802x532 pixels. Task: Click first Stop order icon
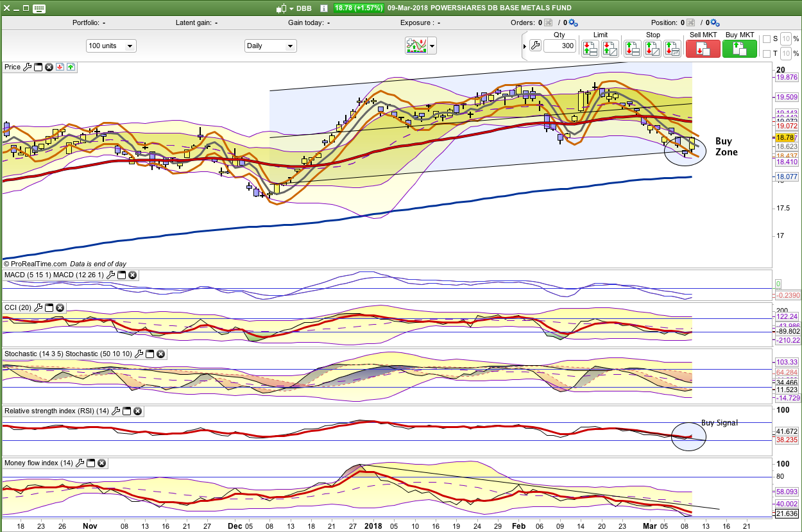coord(633,49)
